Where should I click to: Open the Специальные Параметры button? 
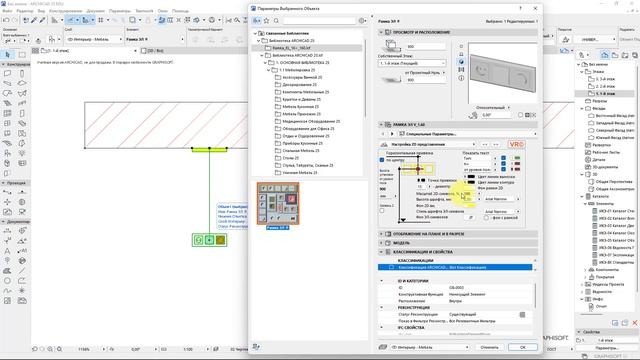(467, 134)
